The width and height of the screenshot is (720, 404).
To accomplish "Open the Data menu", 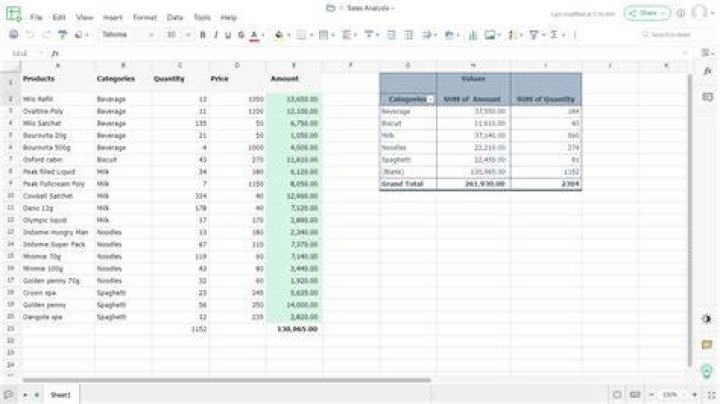I will tap(174, 17).
